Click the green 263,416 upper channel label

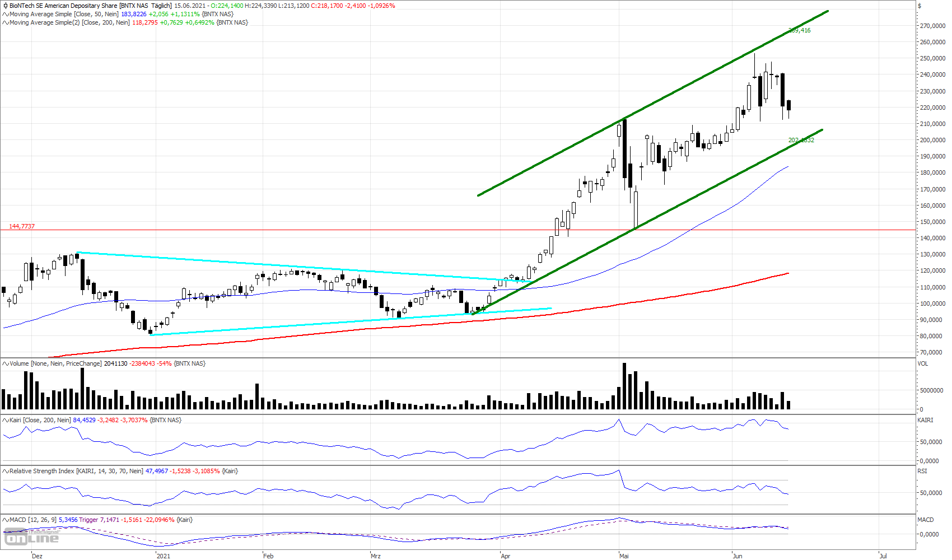pos(799,30)
